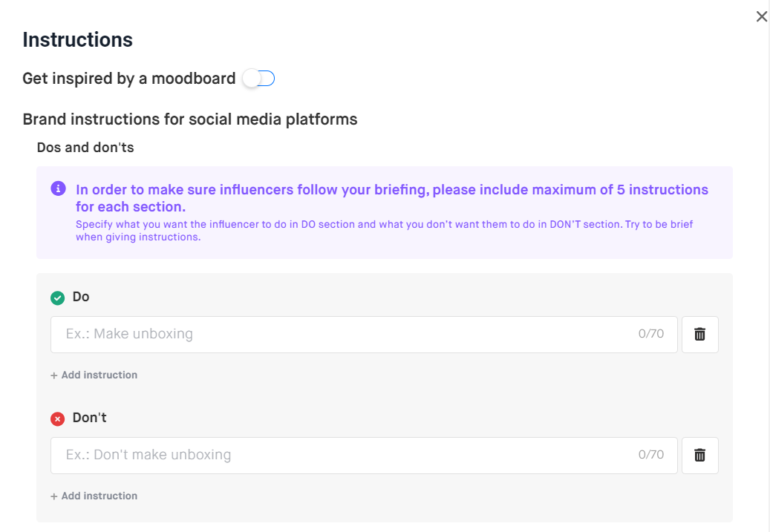Click the 'Do' section label
770x532 pixels.
(81, 297)
